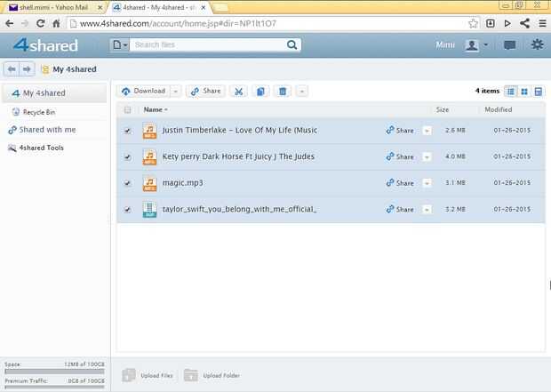The image size is (551, 392).
Task: Click the Upload Folder icon
Action: click(191, 375)
